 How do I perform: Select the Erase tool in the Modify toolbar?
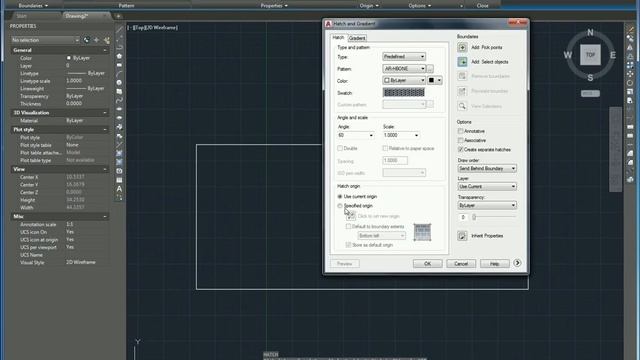[x=630, y=29]
